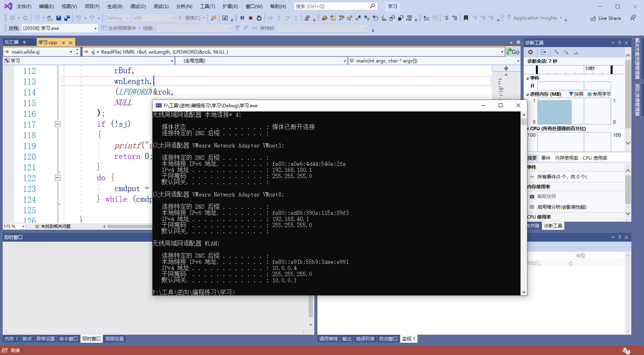
Task: Click the Save All icon
Action: (x=67, y=18)
